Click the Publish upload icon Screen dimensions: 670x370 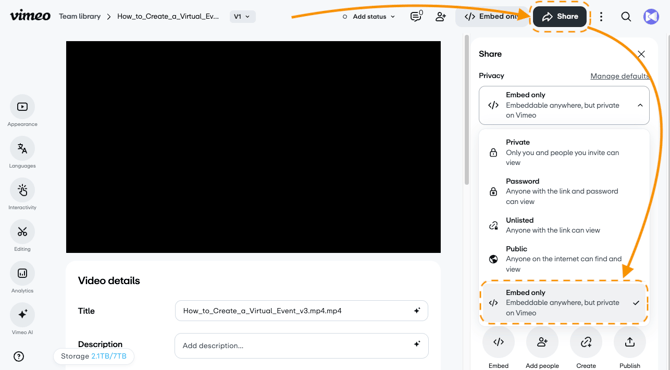click(x=630, y=342)
